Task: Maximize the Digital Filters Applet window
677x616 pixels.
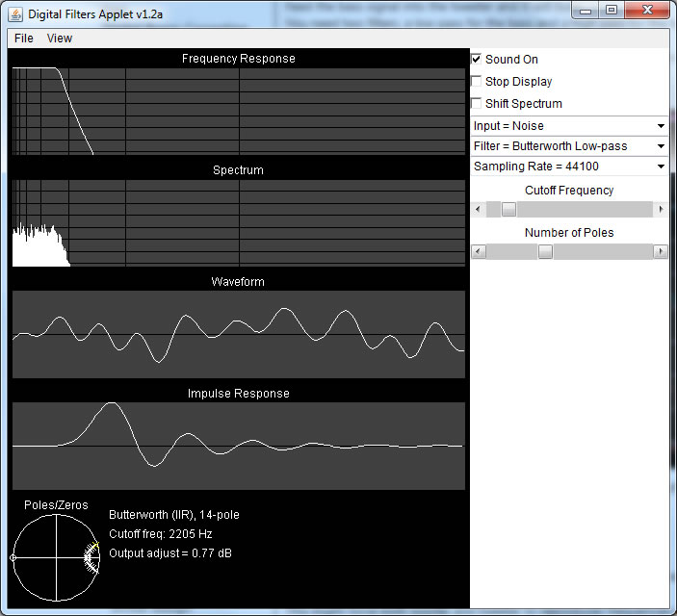Action: [x=611, y=10]
